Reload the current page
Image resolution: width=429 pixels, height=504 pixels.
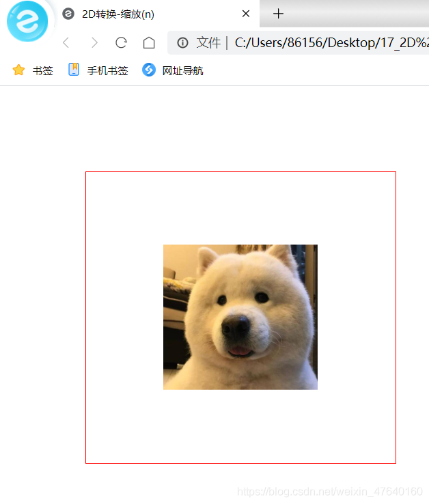pyautogui.click(x=121, y=42)
